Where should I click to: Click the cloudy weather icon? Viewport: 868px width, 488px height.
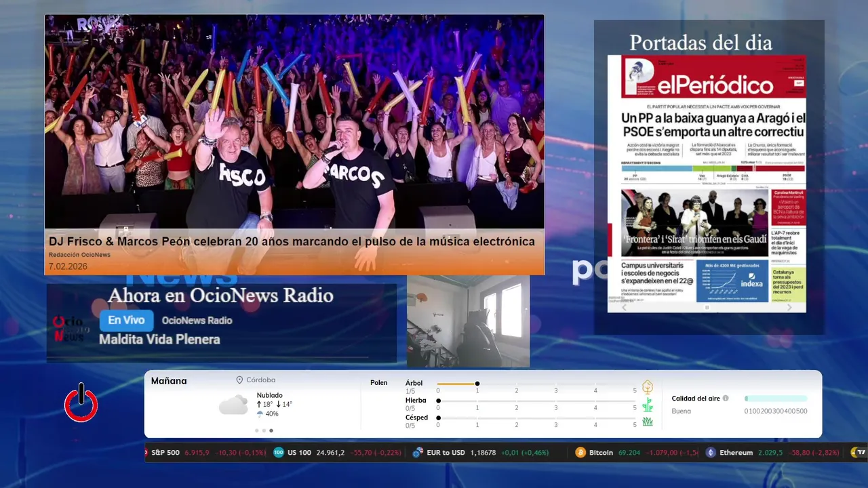[x=233, y=405]
